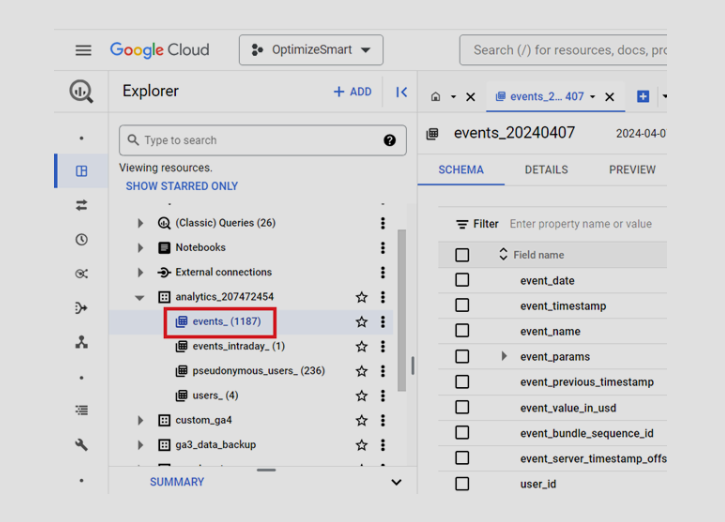The image size is (725, 522).
Task: Click the Google Cloud logo
Action: pyautogui.click(x=160, y=50)
